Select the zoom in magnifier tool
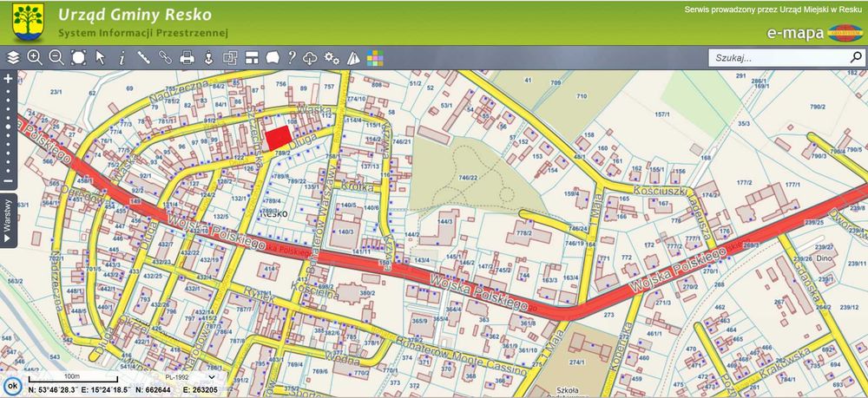The height and width of the screenshot is (398, 868). coord(35,57)
